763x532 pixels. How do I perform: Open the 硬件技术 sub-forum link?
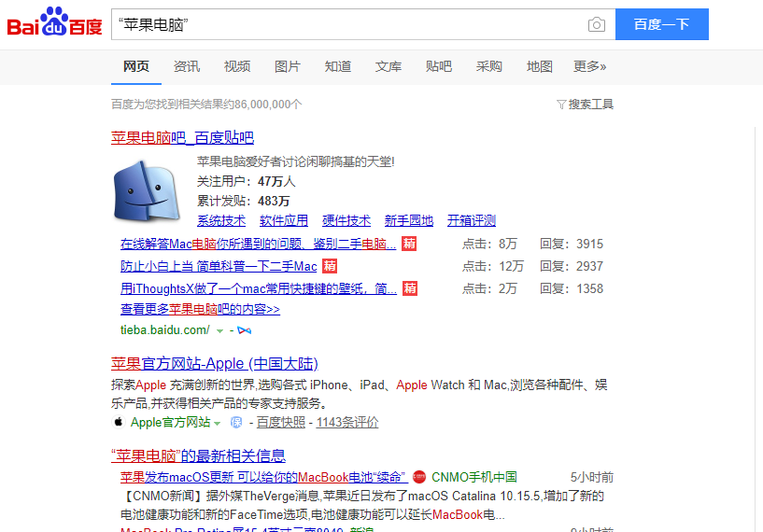pyautogui.click(x=346, y=221)
